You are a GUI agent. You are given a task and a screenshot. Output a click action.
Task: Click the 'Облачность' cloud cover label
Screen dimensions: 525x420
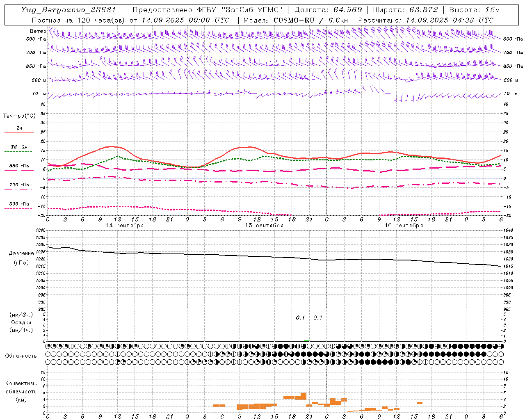click(21, 356)
